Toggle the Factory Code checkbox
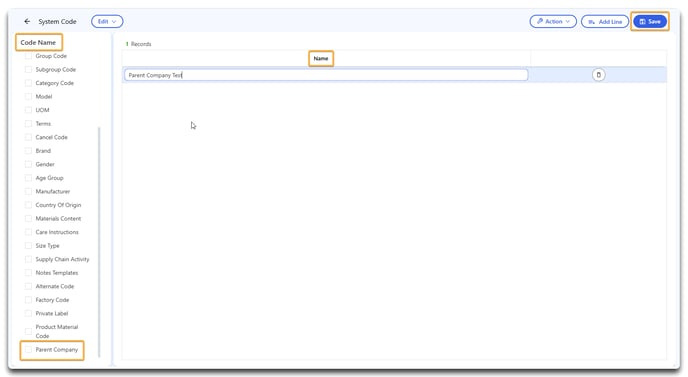688x377 pixels. click(x=29, y=300)
